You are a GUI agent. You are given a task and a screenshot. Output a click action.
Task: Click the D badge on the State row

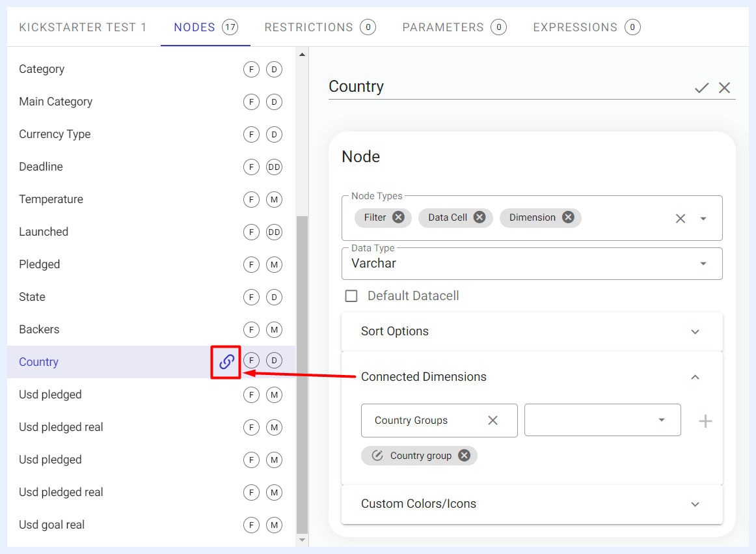[x=275, y=298]
